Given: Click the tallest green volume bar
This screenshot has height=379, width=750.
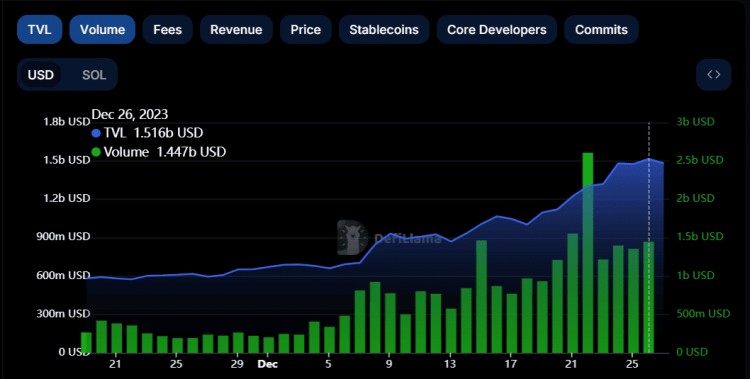Looking at the screenshot, I should (x=587, y=252).
